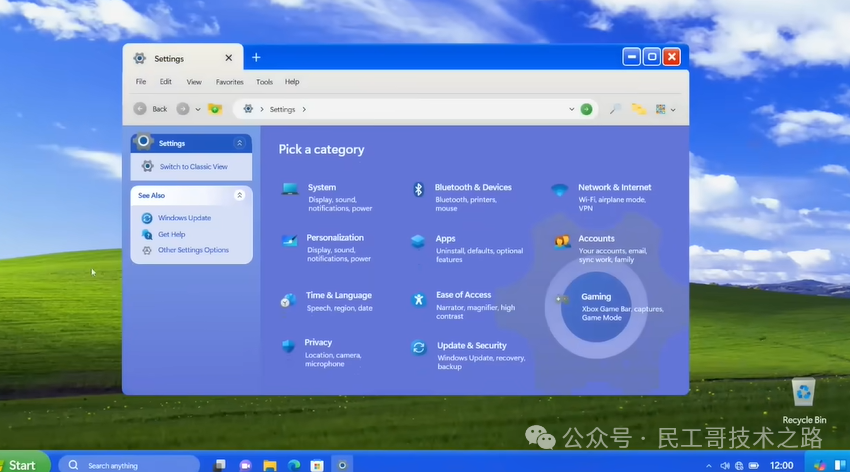Click the green Go button
Image resolution: width=850 pixels, height=472 pixels.
tap(587, 109)
